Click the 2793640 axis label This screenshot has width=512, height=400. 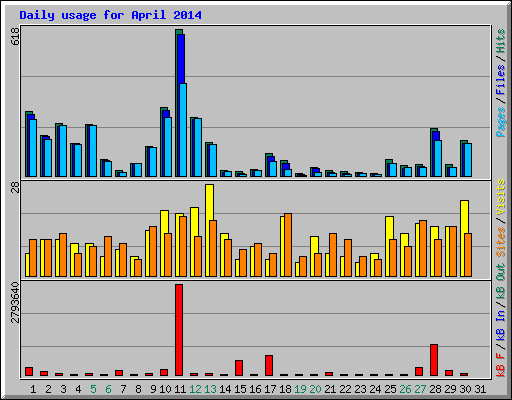pos(15,303)
